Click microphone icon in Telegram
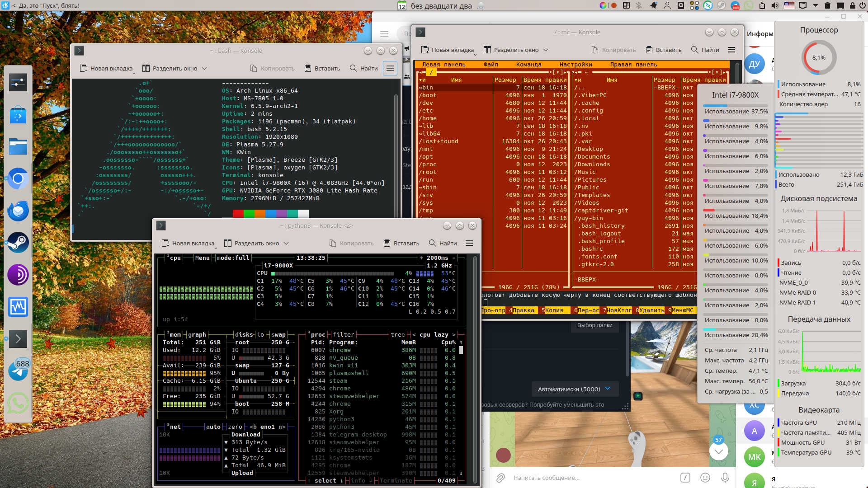This screenshot has width=868, height=488. coord(725,478)
